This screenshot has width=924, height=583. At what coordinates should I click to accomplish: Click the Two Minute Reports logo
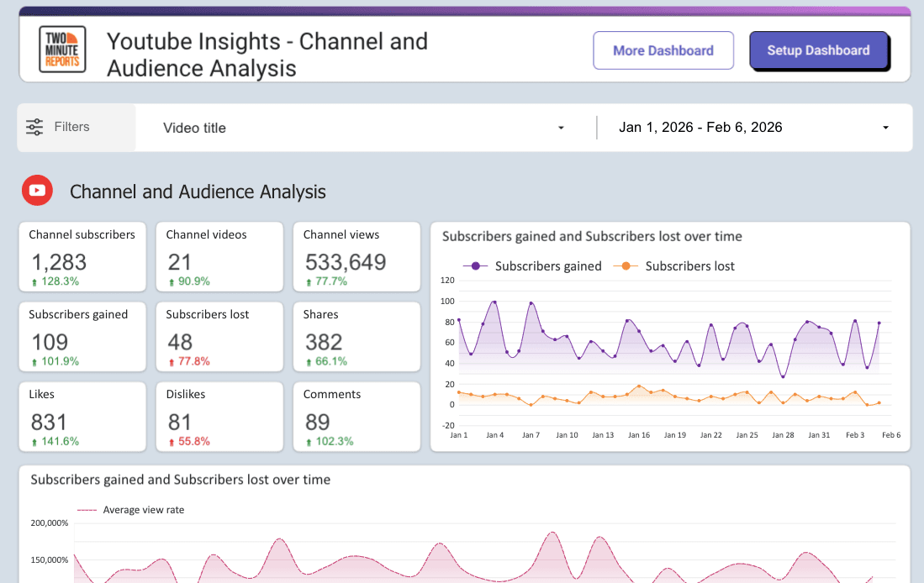62,50
